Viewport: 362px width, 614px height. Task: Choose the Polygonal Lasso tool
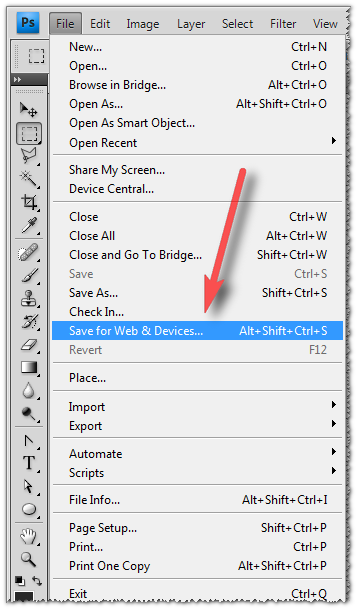pyautogui.click(x=29, y=155)
